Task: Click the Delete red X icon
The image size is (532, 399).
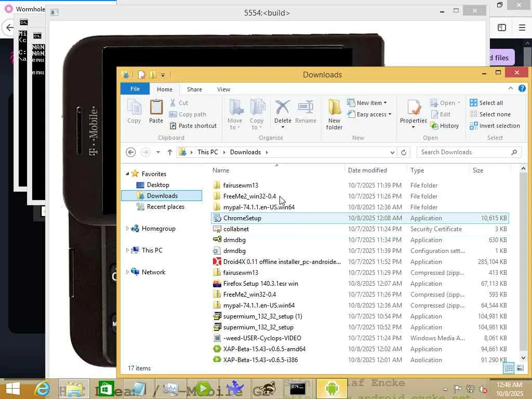Action: coord(283,108)
